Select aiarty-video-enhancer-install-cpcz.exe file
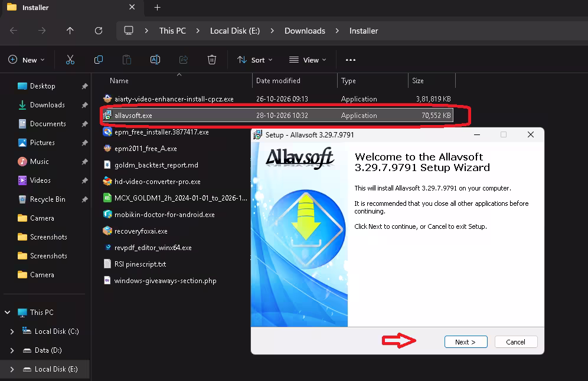This screenshot has height=381, width=588. pyautogui.click(x=277, y=99)
